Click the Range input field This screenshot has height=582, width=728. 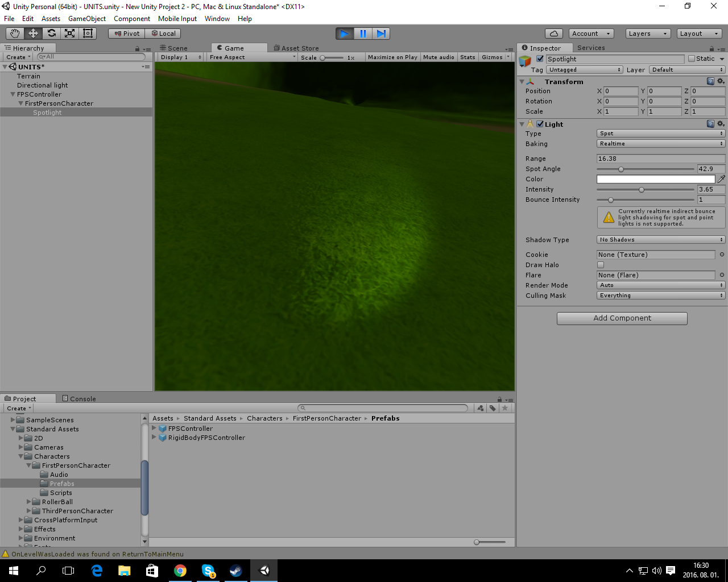[x=661, y=159]
